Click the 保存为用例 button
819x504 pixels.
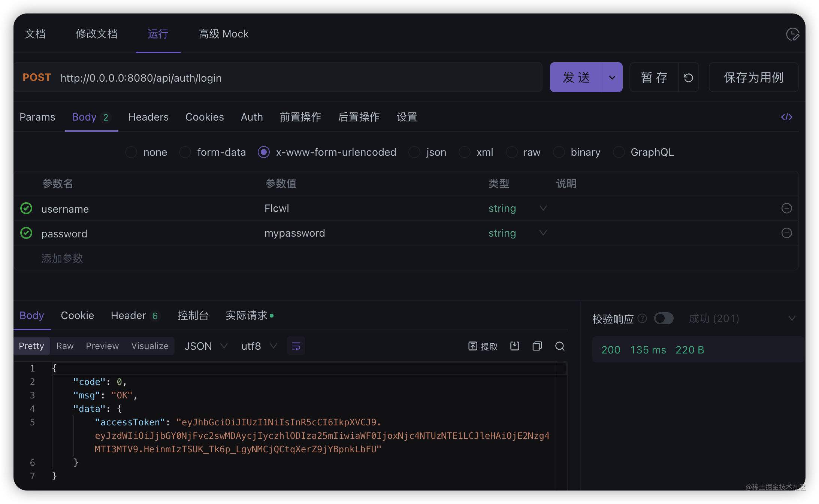[x=753, y=77]
